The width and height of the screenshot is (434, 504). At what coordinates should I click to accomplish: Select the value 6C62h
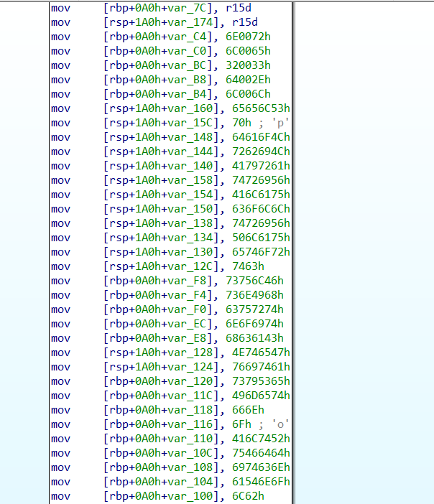pyautogui.click(x=248, y=496)
